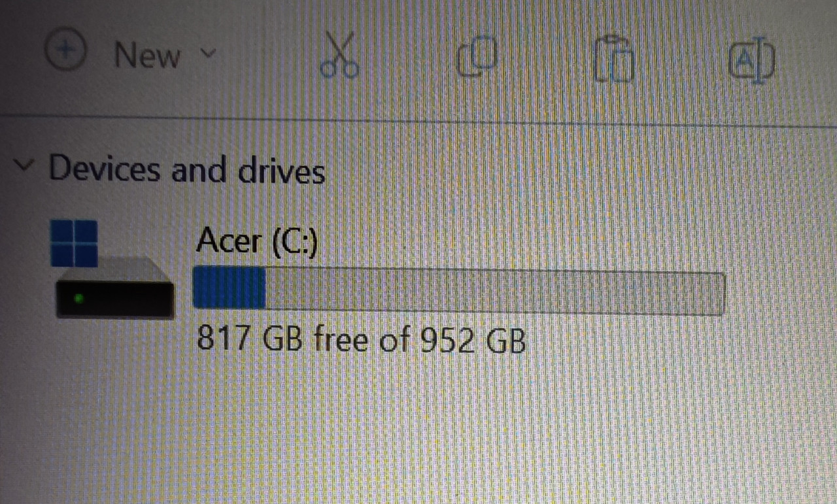Collapse the Devices and drives chevron
Screen dimensions: 837x504
(x=24, y=166)
